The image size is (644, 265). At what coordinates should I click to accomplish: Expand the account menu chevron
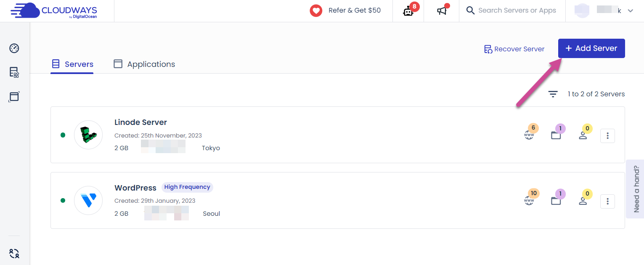pyautogui.click(x=630, y=11)
